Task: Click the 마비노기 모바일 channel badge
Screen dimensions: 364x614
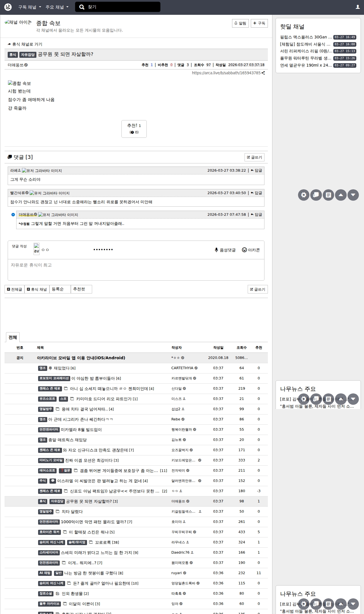Action: coord(51,460)
